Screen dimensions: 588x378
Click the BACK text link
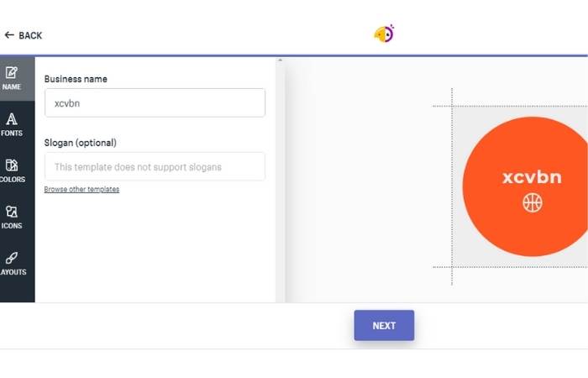[30, 35]
